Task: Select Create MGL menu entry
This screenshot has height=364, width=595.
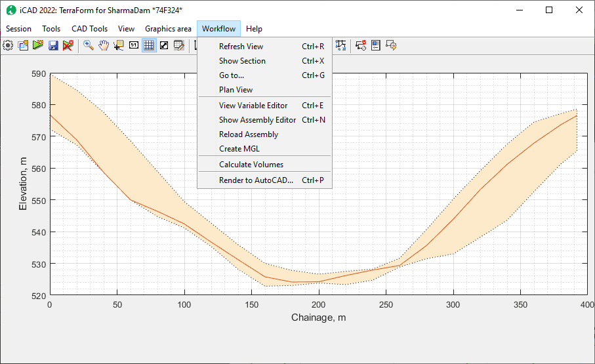Action: [x=264, y=149]
